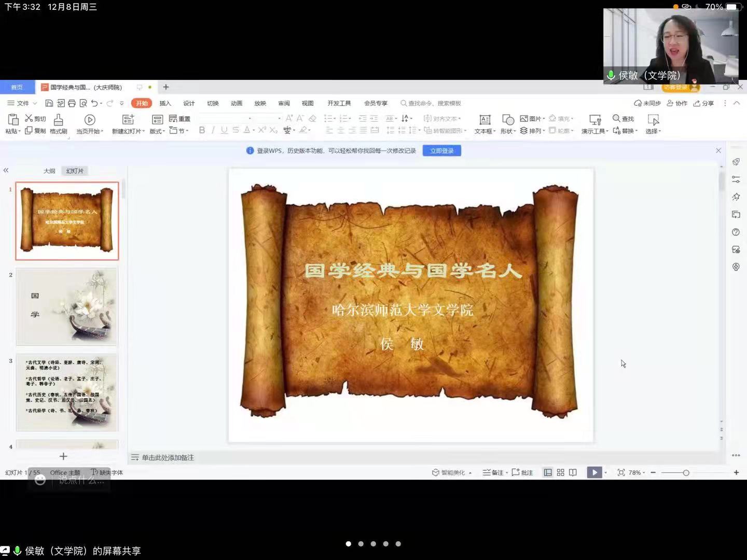Expand the Layout (版式) dropdown
The height and width of the screenshot is (560, 747).
[x=157, y=131]
